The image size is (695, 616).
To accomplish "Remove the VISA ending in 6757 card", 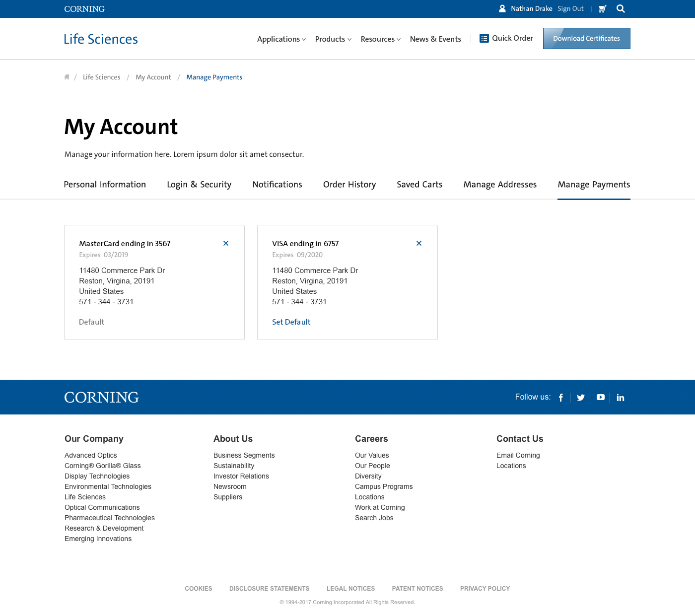I will pyautogui.click(x=419, y=243).
